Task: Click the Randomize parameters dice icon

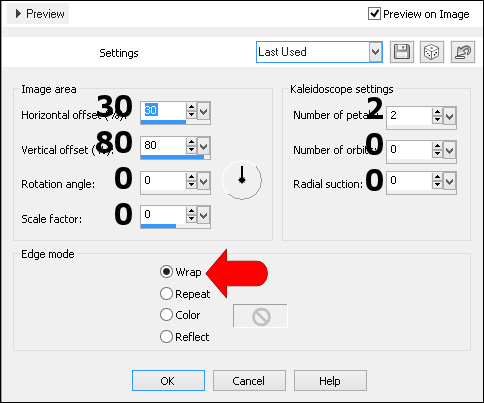Action: click(432, 52)
